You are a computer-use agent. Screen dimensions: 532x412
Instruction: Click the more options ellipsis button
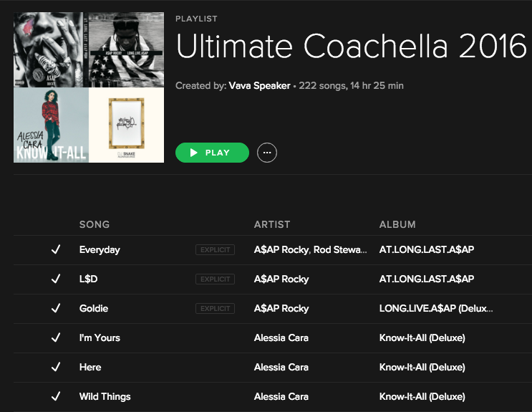coord(266,153)
